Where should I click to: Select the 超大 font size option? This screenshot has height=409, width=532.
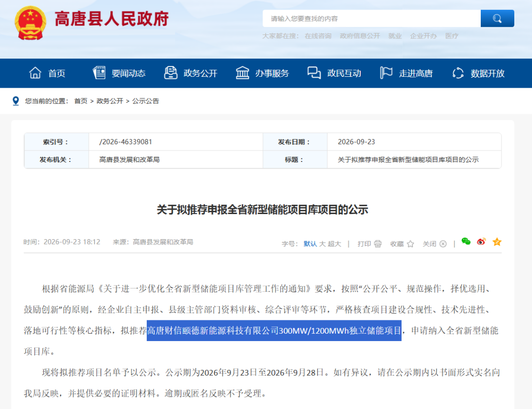point(334,244)
